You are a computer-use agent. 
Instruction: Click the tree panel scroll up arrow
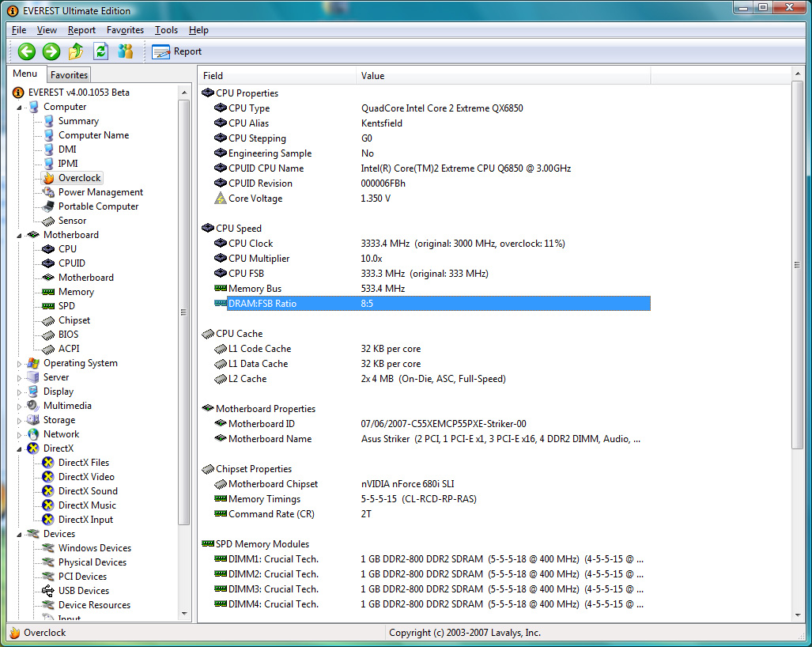click(x=184, y=93)
